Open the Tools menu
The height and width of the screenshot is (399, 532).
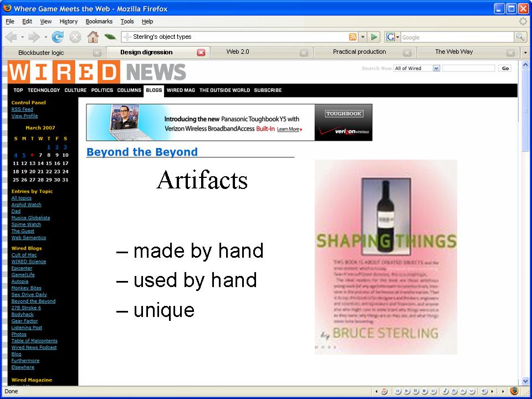[127, 22]
